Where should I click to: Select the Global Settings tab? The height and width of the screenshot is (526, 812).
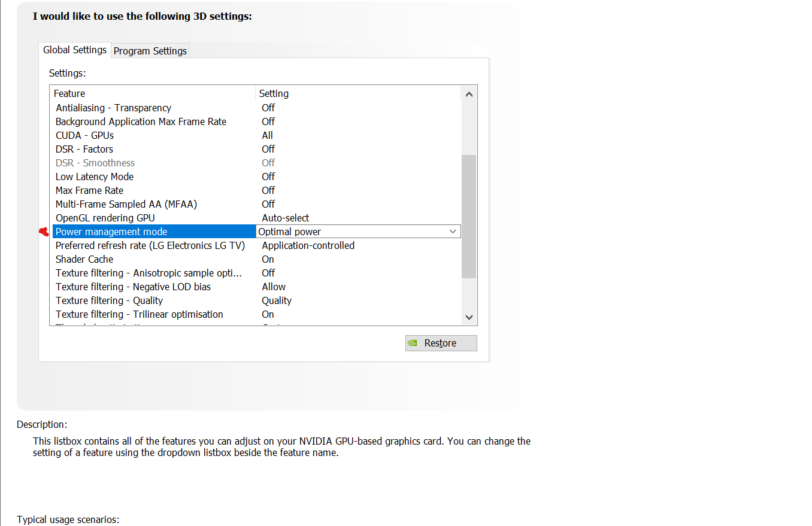point(74,50)
